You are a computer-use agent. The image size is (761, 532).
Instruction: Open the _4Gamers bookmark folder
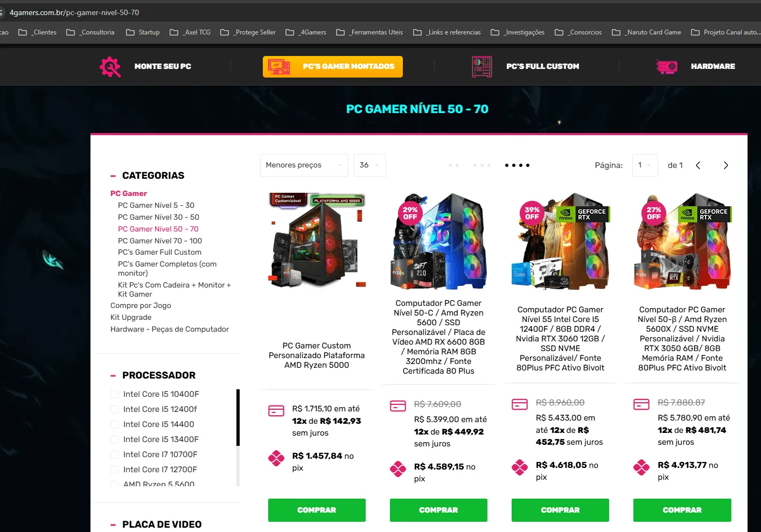pos(306,32)
